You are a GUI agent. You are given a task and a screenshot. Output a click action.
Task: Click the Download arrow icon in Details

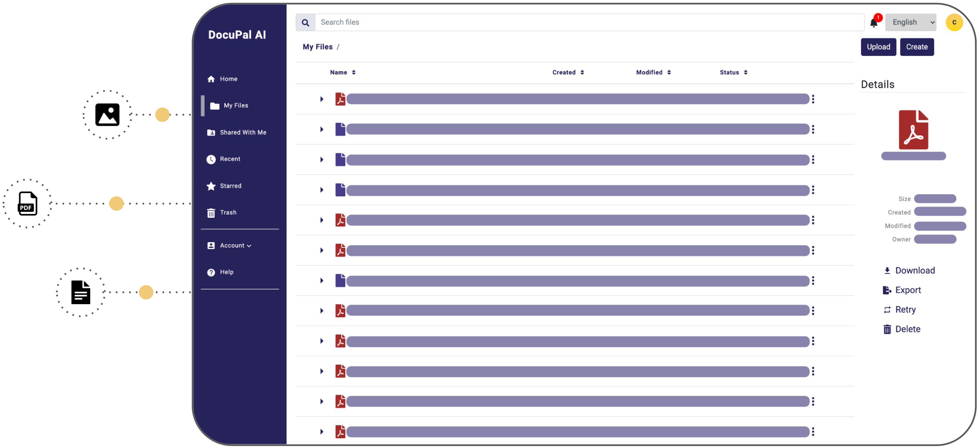[887, 271]
